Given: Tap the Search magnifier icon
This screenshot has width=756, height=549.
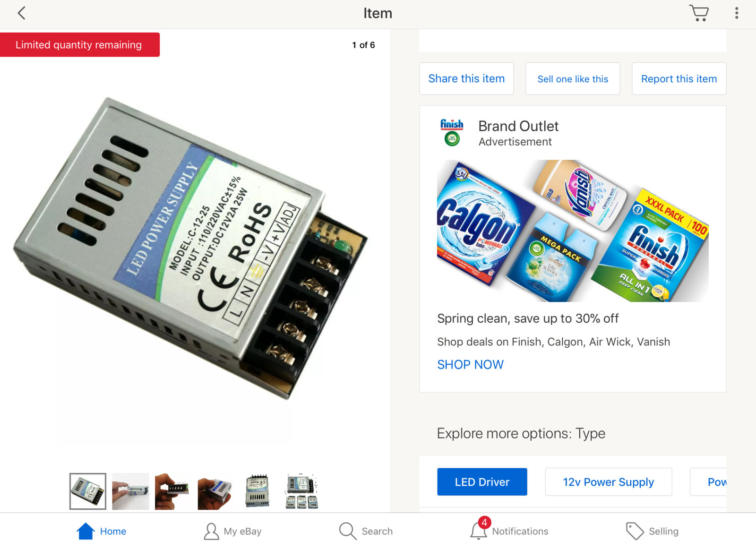Looking at the screenshot, I should [347, 531].
